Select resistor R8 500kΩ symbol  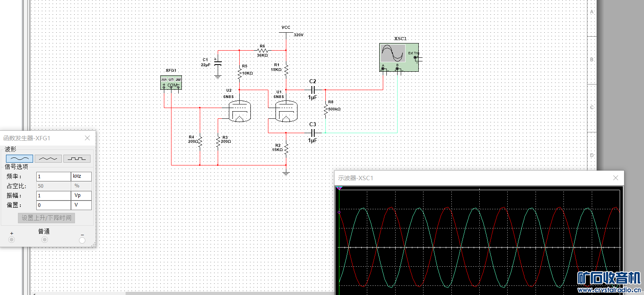tap(325, 109)
